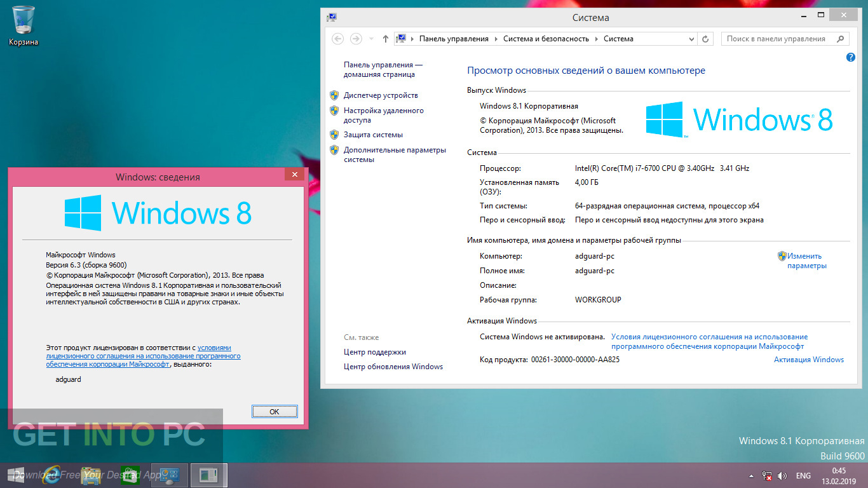Image resolution: width=868 pixels, height=488 pixels.
Task: Show hidden tray icons arrow
Action: pyautogui.click(x=752, y=476)
